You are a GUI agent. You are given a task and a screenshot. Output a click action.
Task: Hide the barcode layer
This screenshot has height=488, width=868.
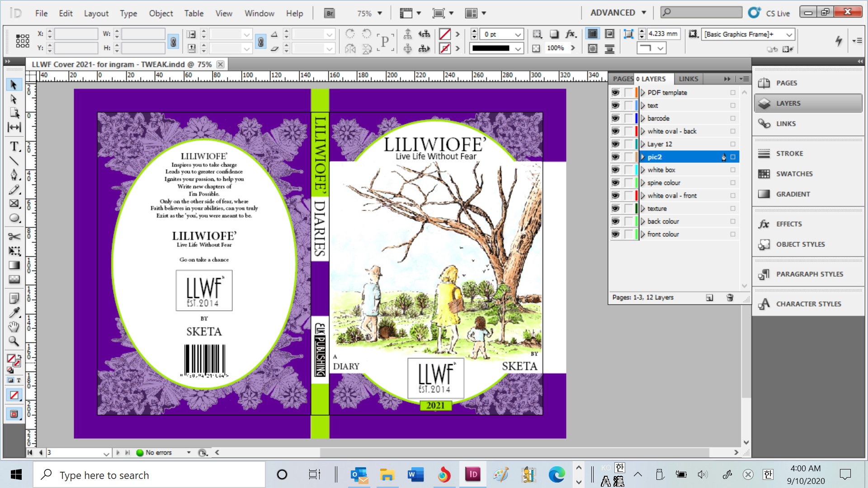coord(616,118)
